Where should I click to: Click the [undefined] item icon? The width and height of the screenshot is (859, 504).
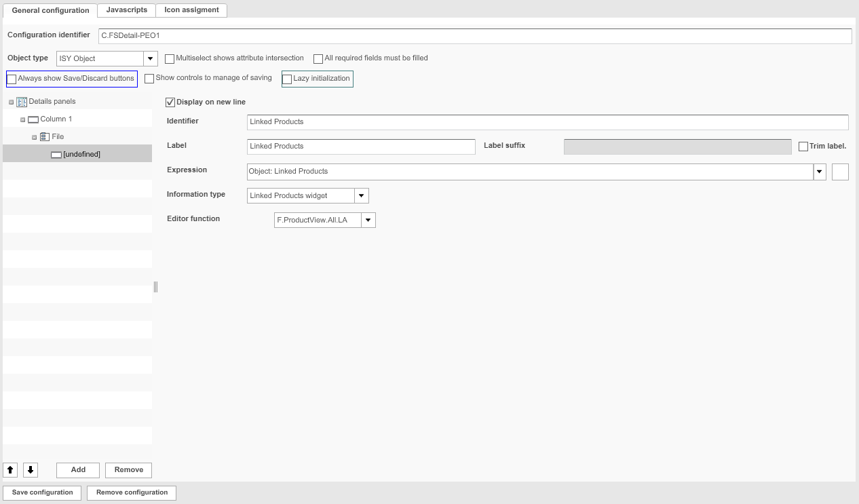[56, 153]
